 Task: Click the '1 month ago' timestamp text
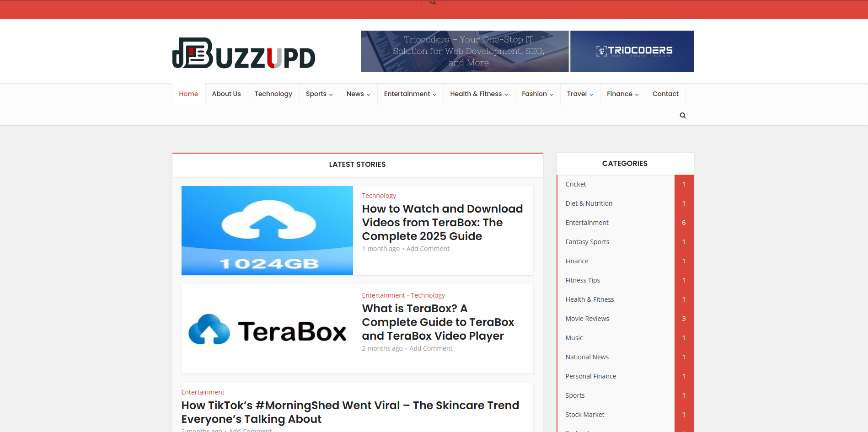pos(380,249)
